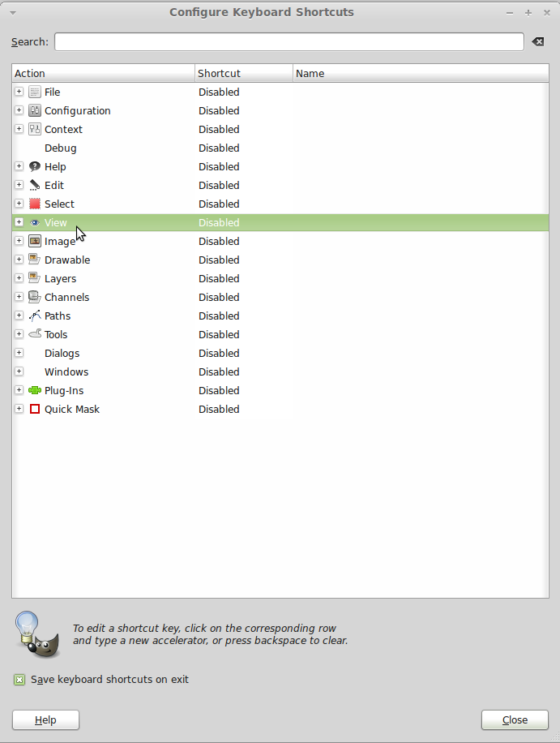Click the File category icon
Screen dimensions: 560x743
click(x=35, y=92)
